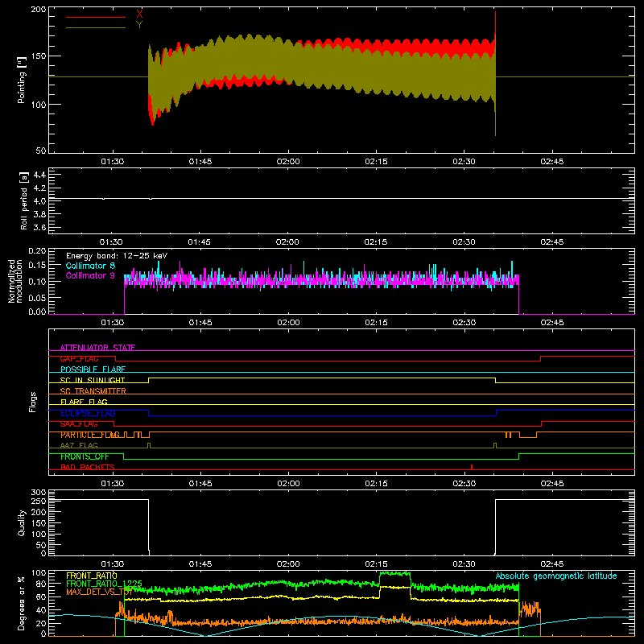
Task: Click the Absolute geomagnetic latitude label
Action: (x=556, y=576)
